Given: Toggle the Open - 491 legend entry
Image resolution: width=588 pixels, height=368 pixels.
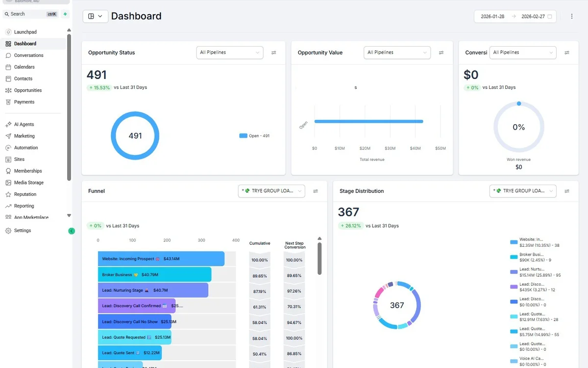Looking at the screenshot, I should point(254,136).
